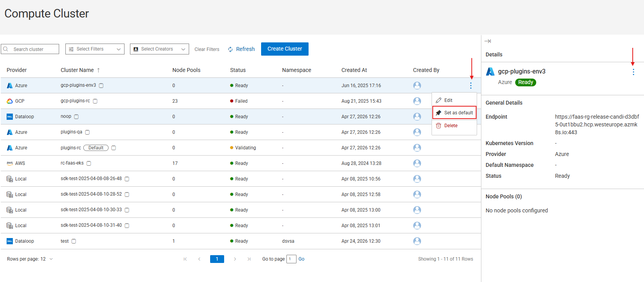
Task: Click the Failed status of gcp-plugins-rc
Action: (239, 101)
